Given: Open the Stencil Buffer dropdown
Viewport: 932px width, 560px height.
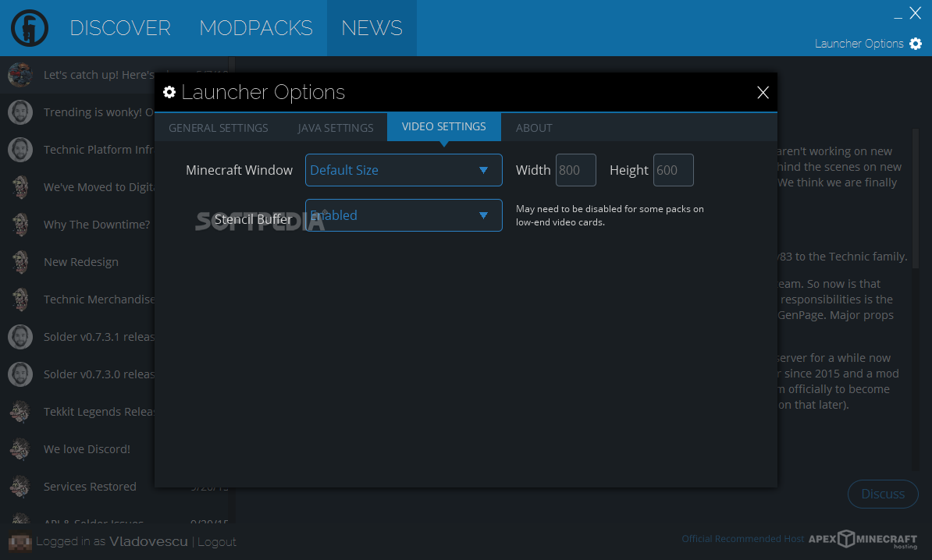Looking at the screenshot, I should tap(404, 215).
